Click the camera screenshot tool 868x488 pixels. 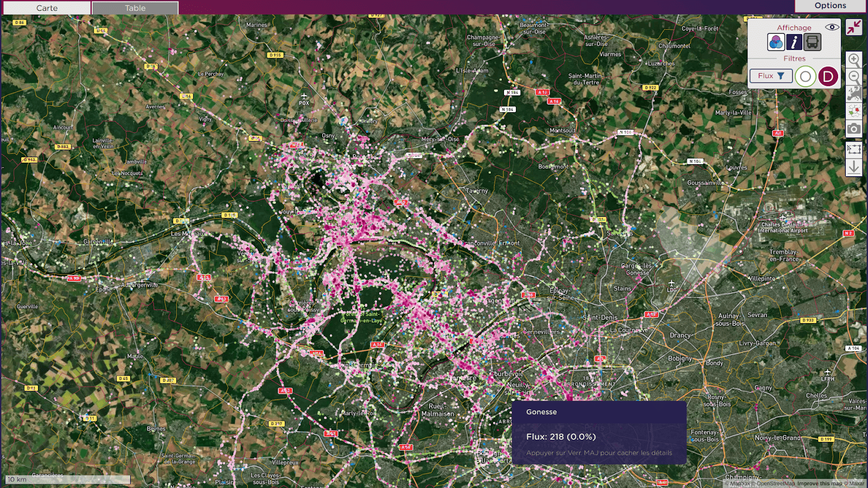coord(854,129)
